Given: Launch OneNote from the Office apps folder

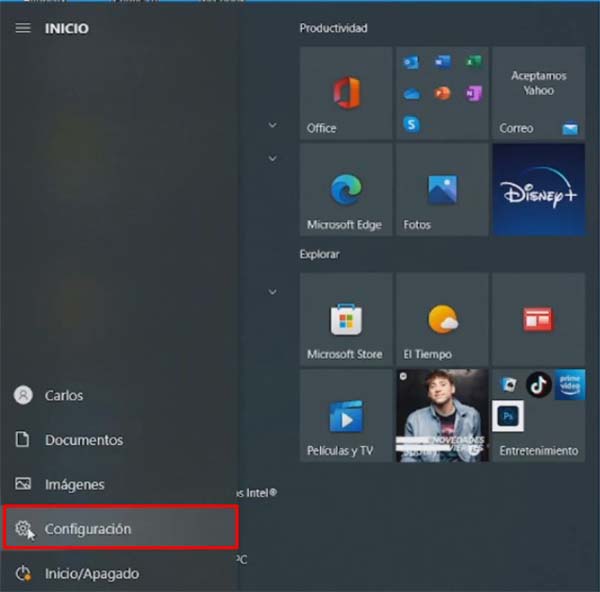Looking at the screenshot, I should (x=474, y=93).
